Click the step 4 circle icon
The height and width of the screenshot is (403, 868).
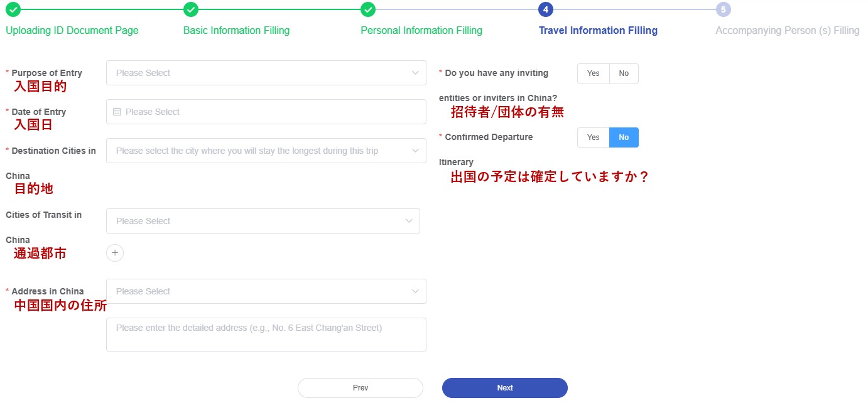(546, 9)
